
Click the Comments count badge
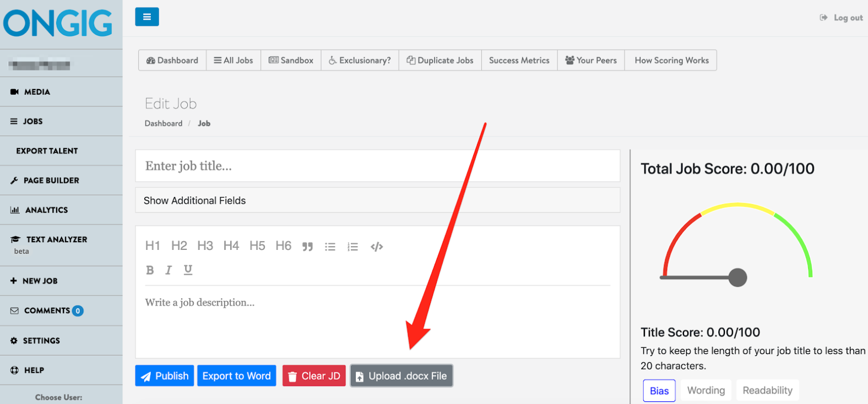point(78,311)
